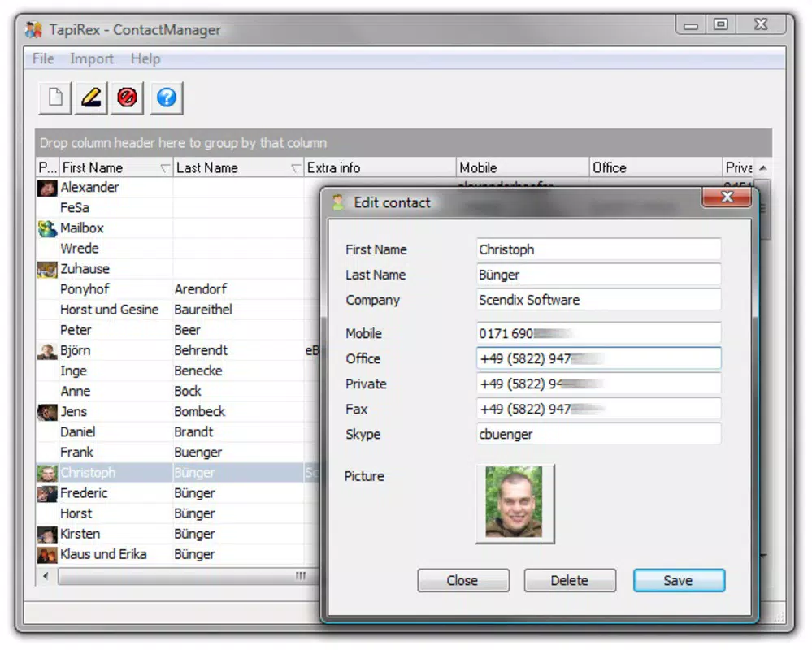Select Daniel in the contact list

(x=78, y=432)
